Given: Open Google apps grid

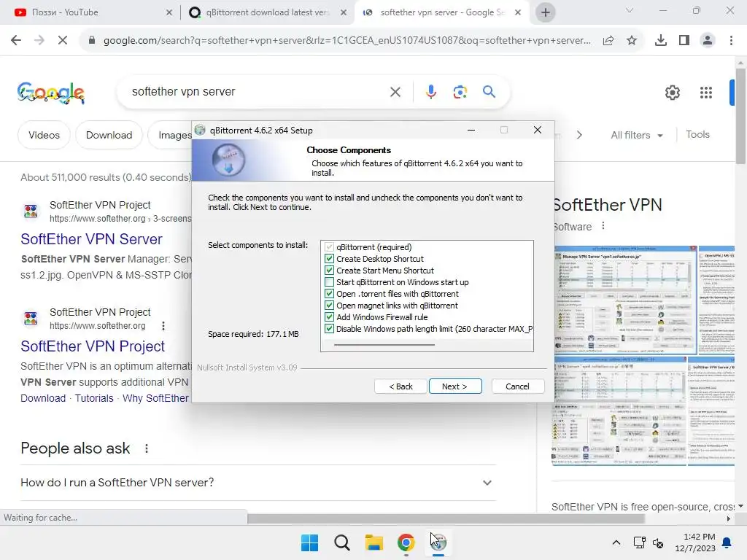Looking at the screenshot, I should 705,93.
